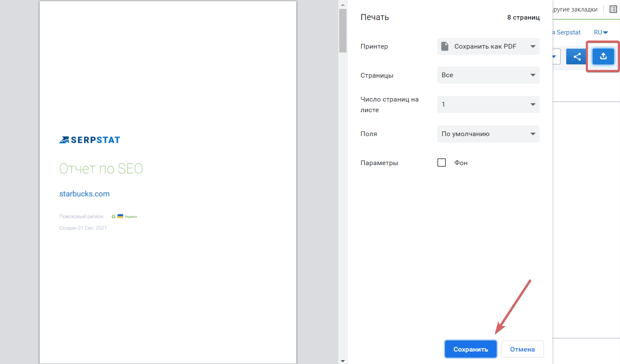Open the Страницы dropdown set to Все
Viewport: 620px width, 364px height.
489,75
